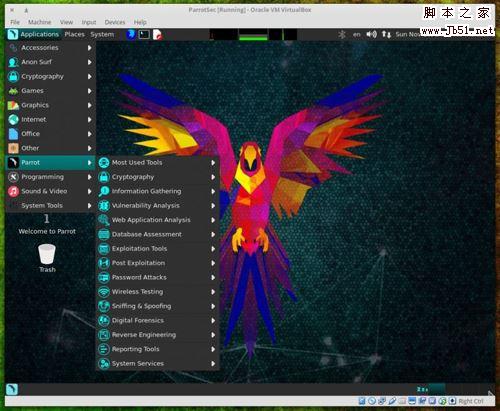This screenshot has height=411, width=500.
Task: Open the Places menu
Action: click(x=75, y=34)
